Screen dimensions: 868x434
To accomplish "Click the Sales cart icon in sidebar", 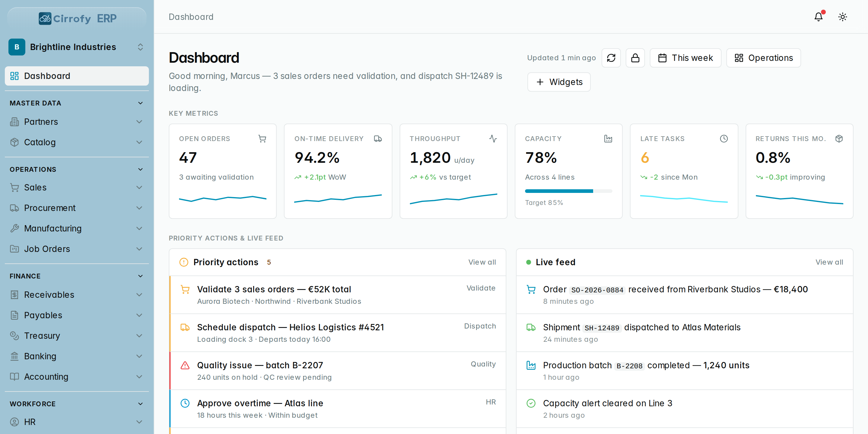I will point(14,187).
